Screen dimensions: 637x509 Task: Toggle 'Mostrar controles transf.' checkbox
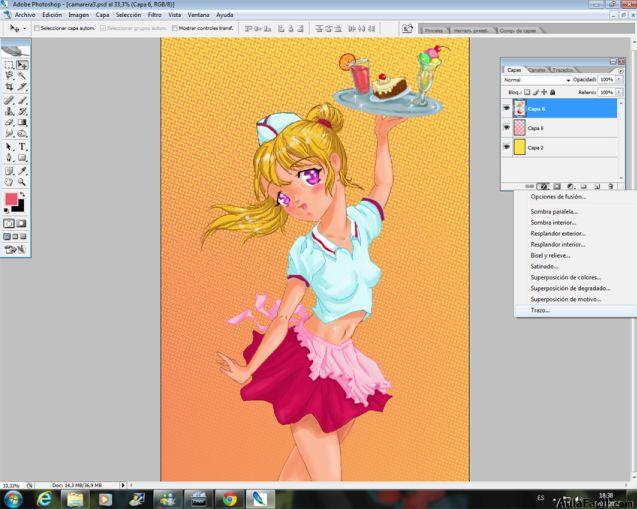pyautogui.click(x=175, y=28)
